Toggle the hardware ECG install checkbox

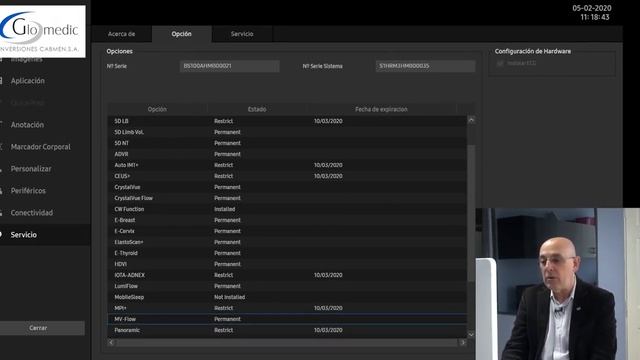pyautogui.click(x=500, y=64)
